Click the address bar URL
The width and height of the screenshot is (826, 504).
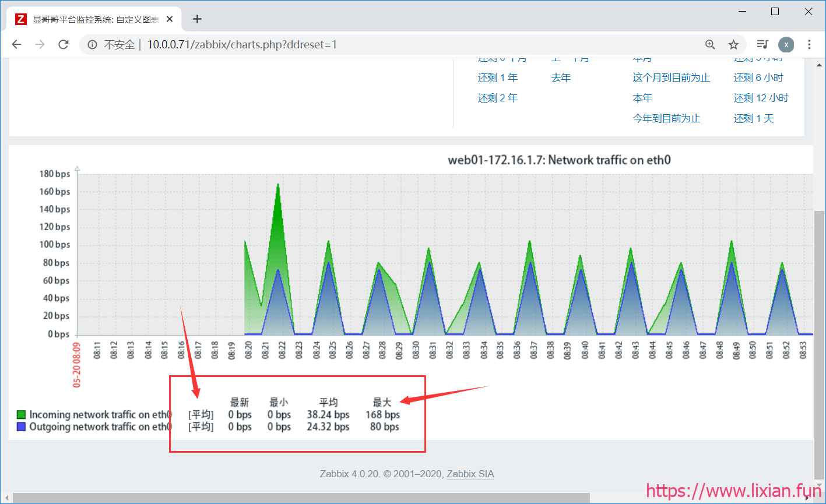coord(242,44)
